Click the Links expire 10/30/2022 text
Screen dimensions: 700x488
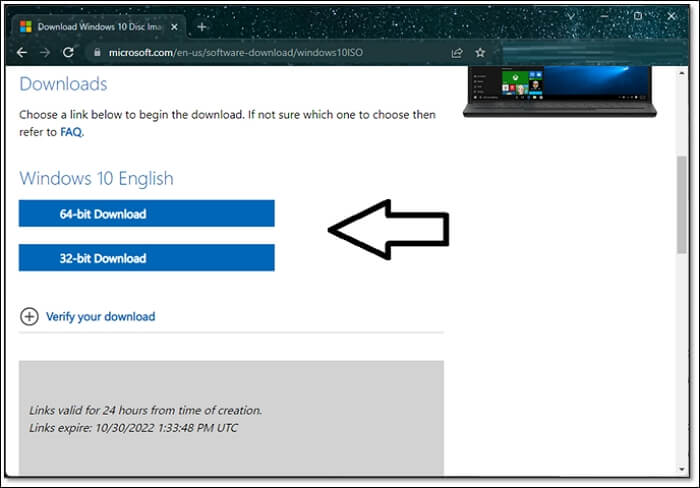tap(133, 428)
